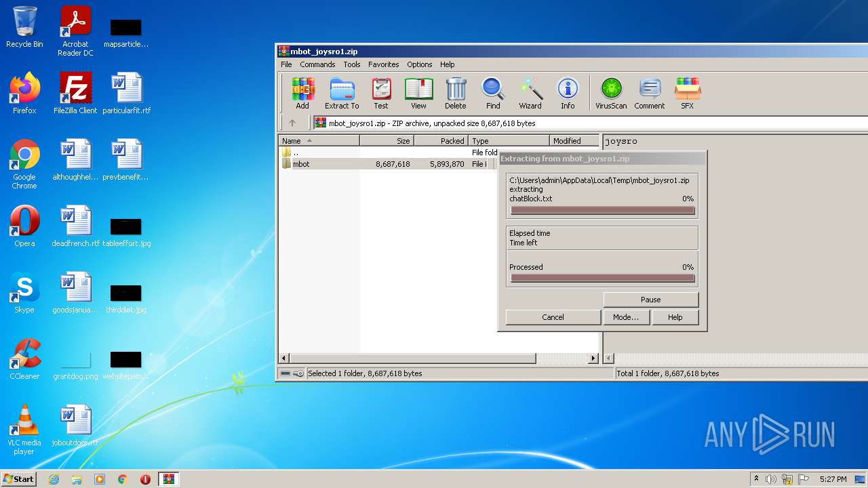Screen dimensions: 868x488
Task: Select deadfrench.rtf desktop file
Action: [75, 226]
